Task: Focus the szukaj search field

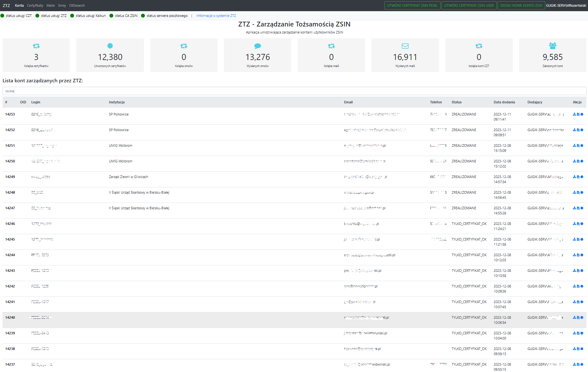Action: click(294, 91)
